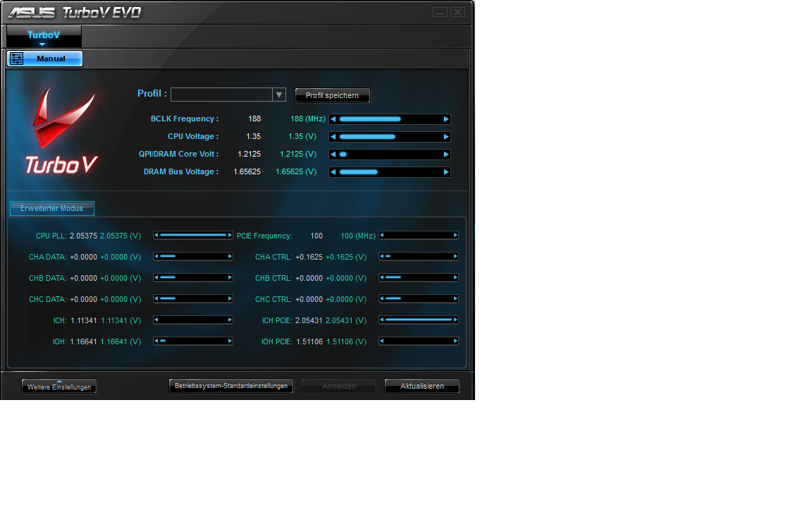The image size is (812, 508).
Task: Decrease ICH voltage with left arrow
Action: coord(156,320)
